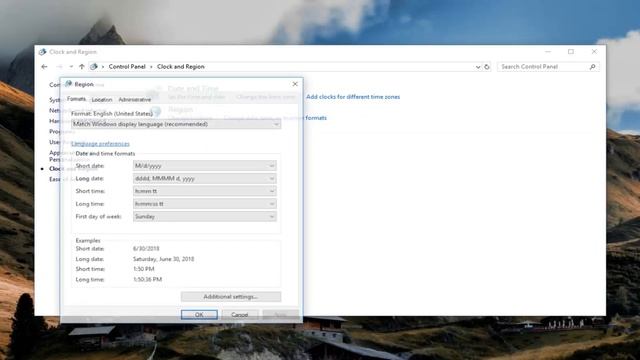This screenshot has height=360, width=640.
Task: Switch to the Formats tab
Action: click(x=76, y=99)
